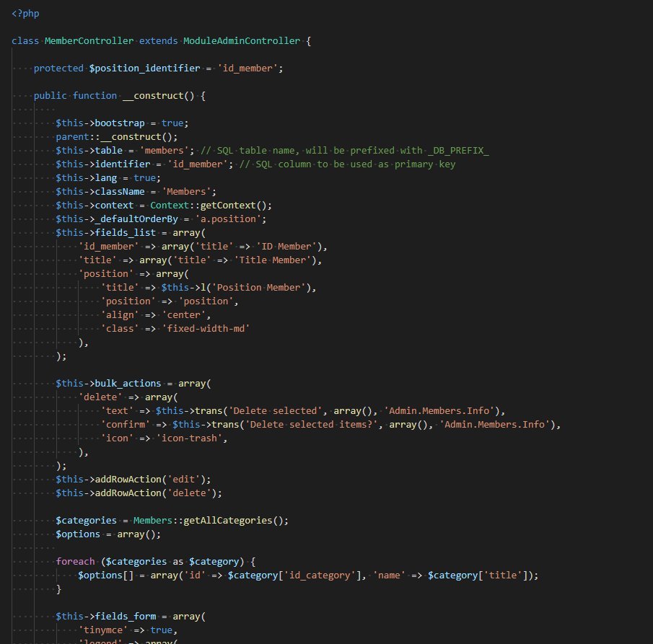Click the 'center' string value

[x=183, y=315]
